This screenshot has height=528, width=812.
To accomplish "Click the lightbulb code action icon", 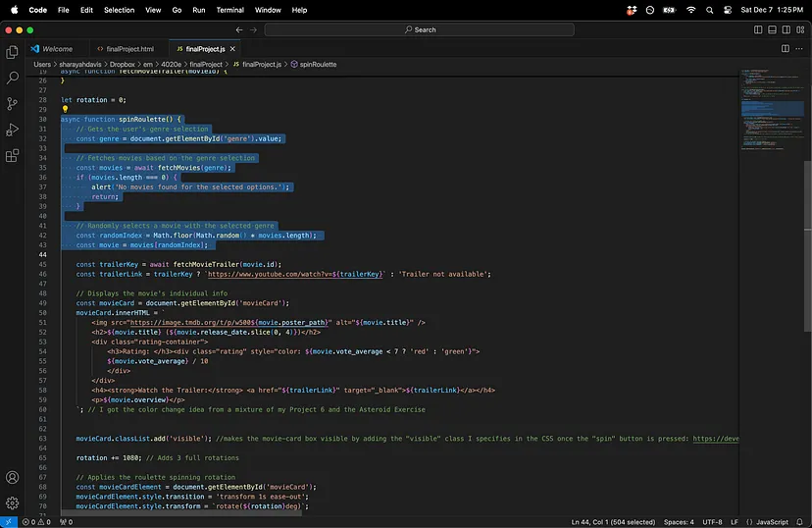I will tap(65, 109).
